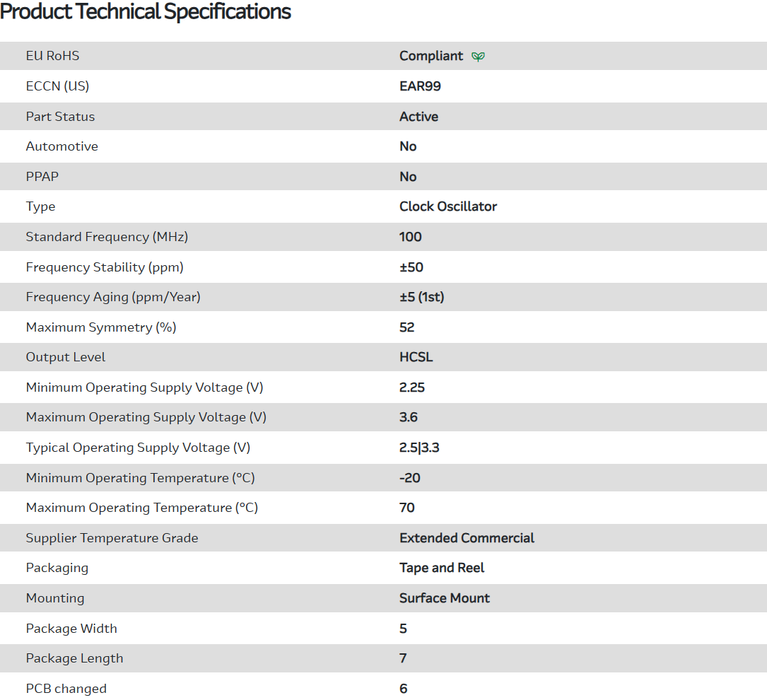Viewport: 767px width, 700px height.
Task: Click the Package Length label
Action: pyautogui.click(x=74, y=658)
